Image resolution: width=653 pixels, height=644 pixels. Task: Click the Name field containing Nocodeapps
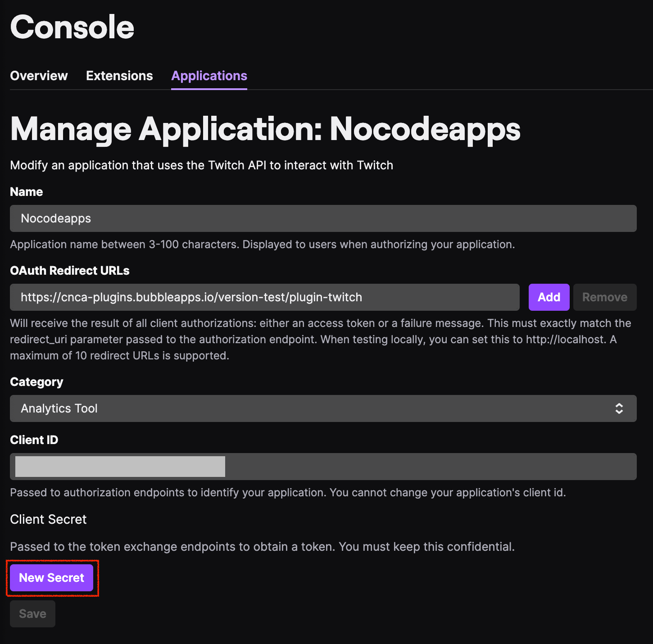click(x=323, y=218)
